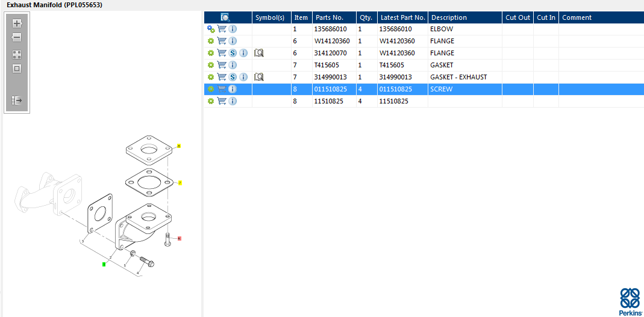This screenshot has width=644, height=317.
Task: Open info for ELBOW 135686010
Action: (x=233, y=29)
